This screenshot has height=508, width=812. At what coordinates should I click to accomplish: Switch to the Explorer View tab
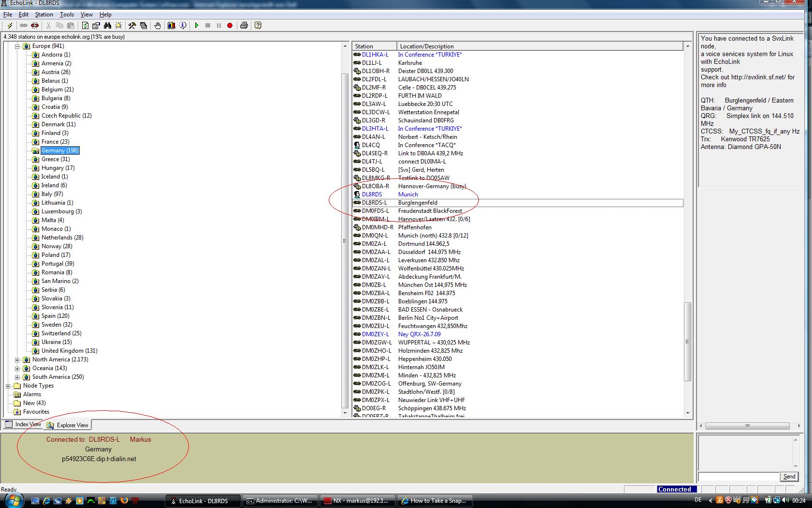68,425
